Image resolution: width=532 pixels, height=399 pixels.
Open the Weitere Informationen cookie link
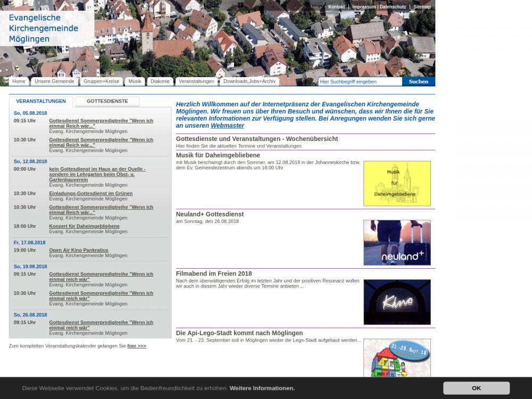(x=262, y=388)
